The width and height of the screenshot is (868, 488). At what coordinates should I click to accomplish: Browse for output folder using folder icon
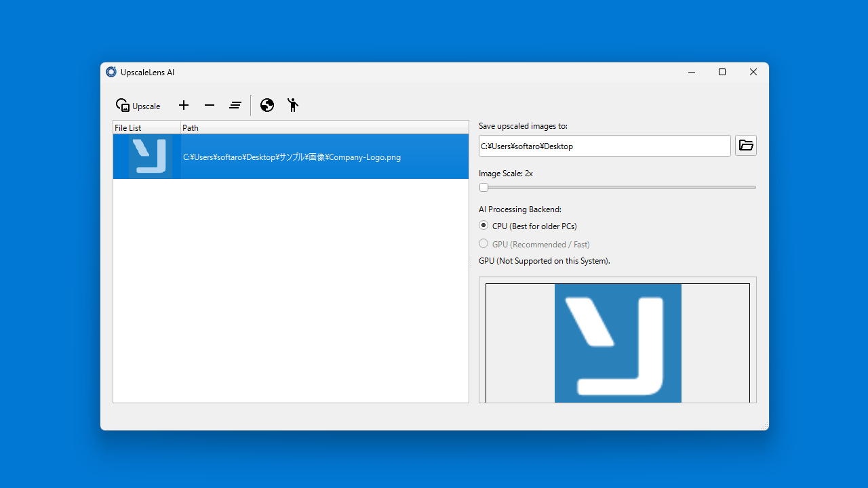point(746,146)
